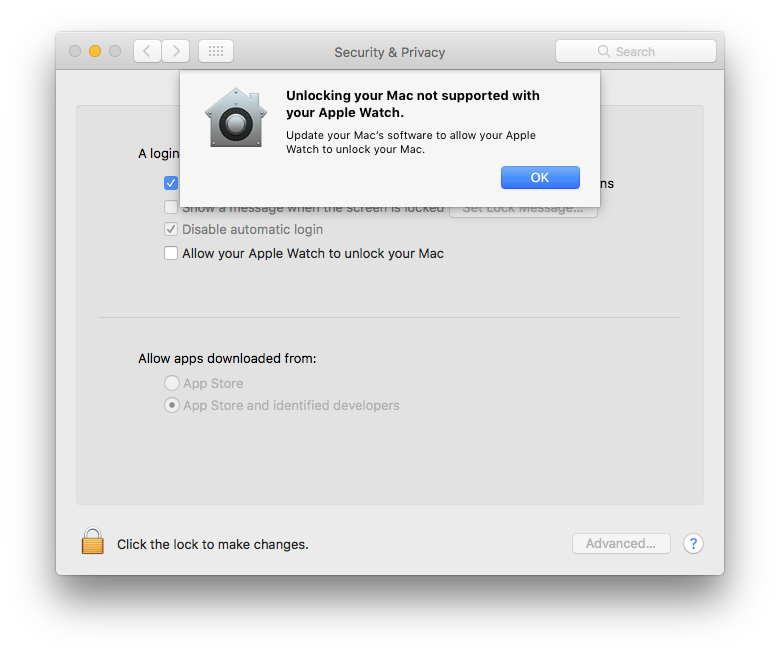Click the back navigation arrow
Viewport: 780px width, 655px height.
pos(147,51)
